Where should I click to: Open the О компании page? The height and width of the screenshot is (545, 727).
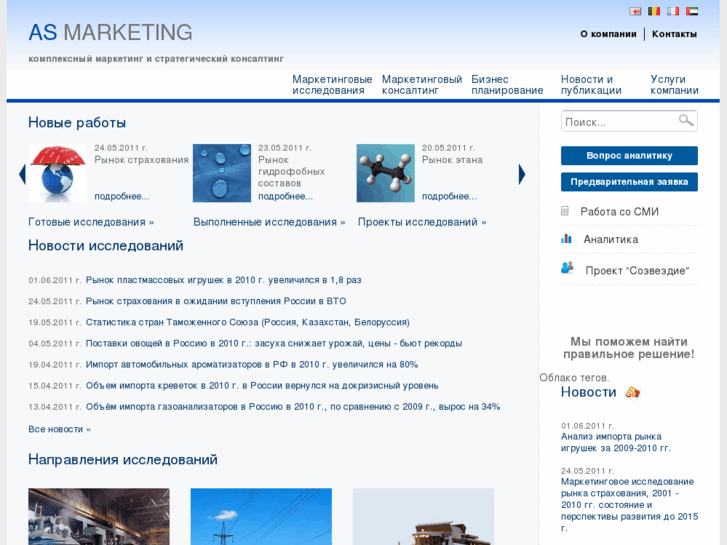(608, 34)
